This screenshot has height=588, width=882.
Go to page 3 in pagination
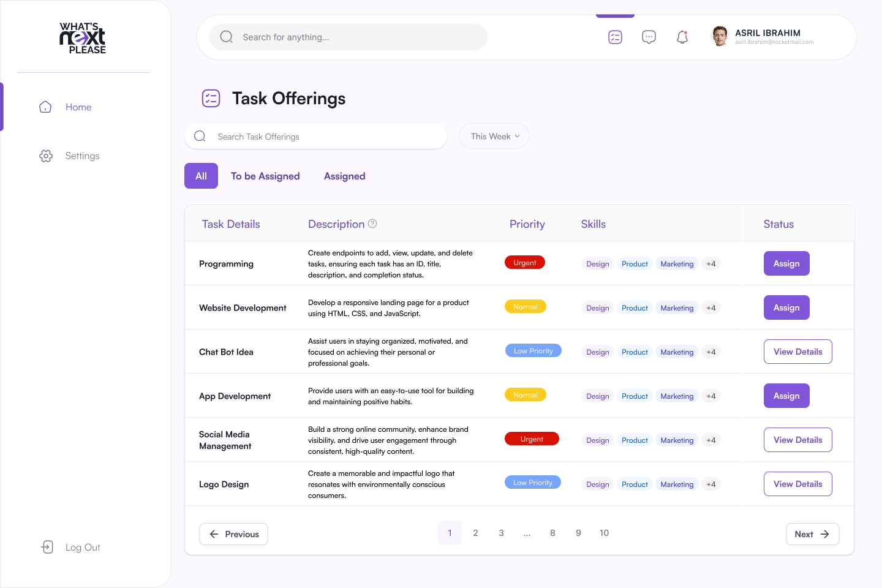(x=501, y=533)
